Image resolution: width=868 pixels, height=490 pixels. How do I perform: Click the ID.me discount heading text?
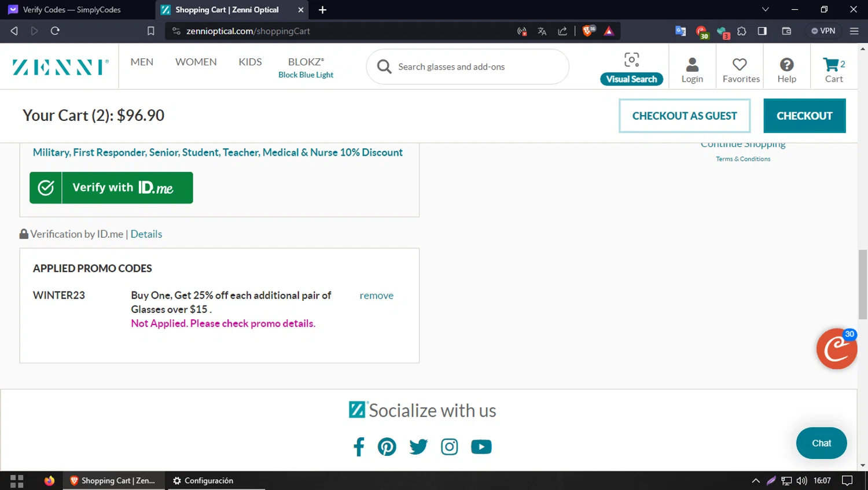(218, 153)
